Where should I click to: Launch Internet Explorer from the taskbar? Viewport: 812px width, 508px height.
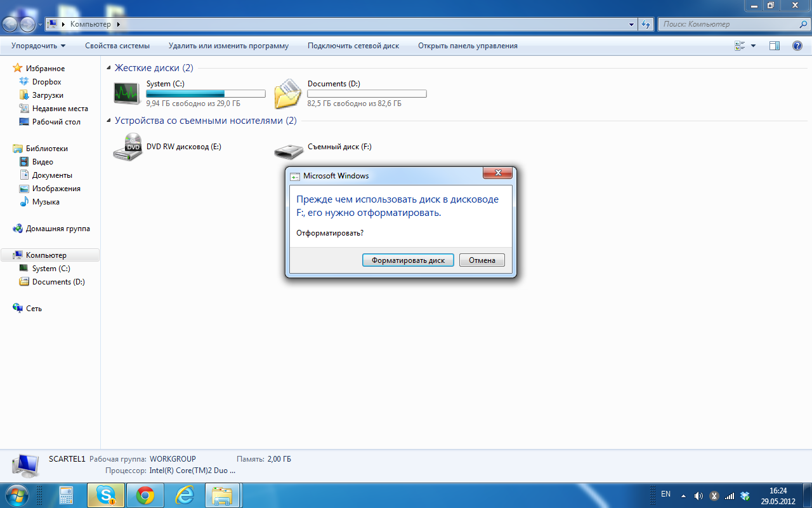pos(184,495)
